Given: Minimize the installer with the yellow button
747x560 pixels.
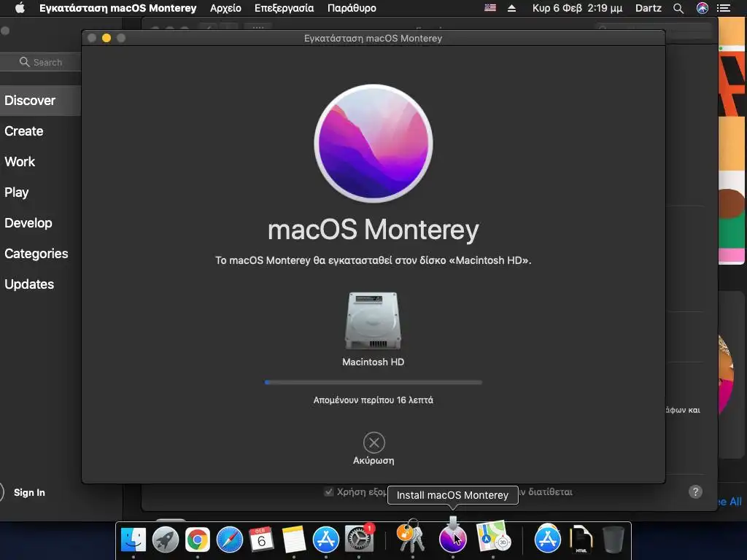Looking at the screenshot, I should [107, 38].
